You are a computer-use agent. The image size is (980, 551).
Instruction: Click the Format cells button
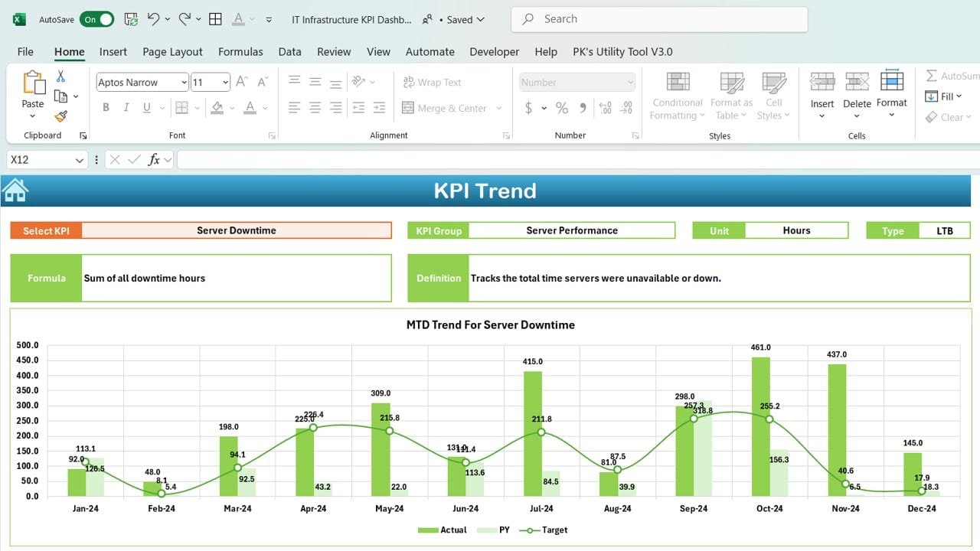click(892, 93)
